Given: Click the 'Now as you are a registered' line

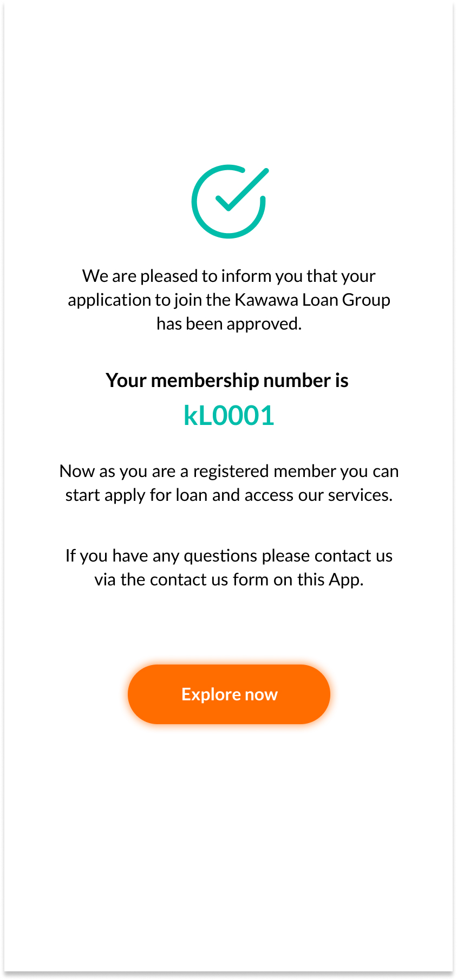Looking at the screenshot, I should tap(228, 471).
